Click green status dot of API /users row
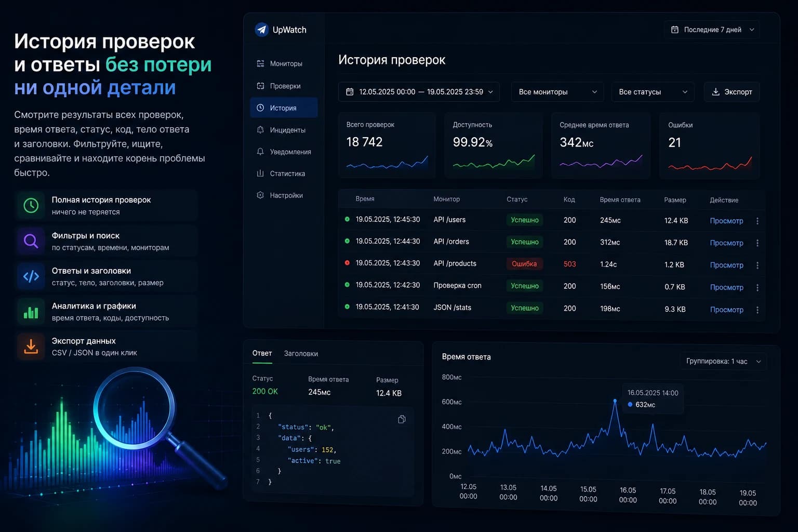Image resolution: width=798 pixels, height=532 pixels. (x=347, y=219)
